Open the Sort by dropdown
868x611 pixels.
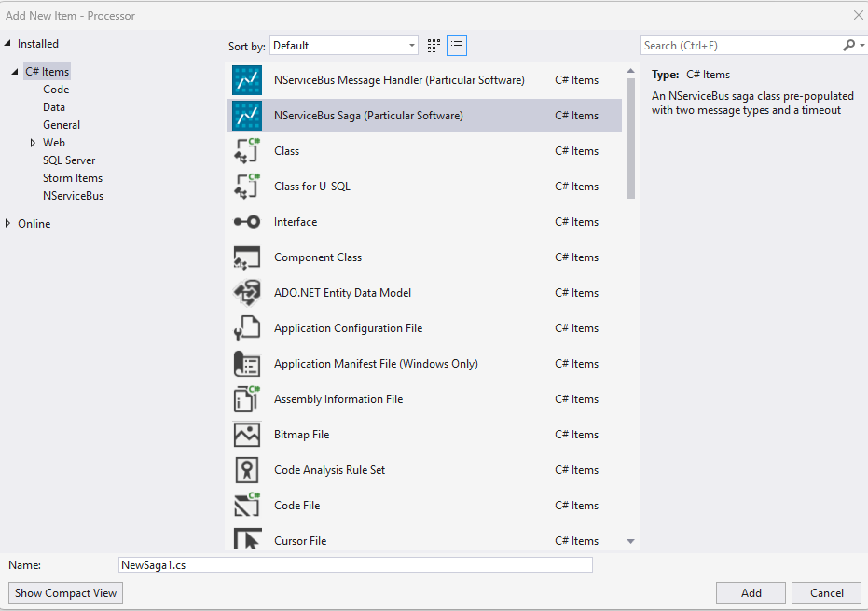tap(344, 46)
